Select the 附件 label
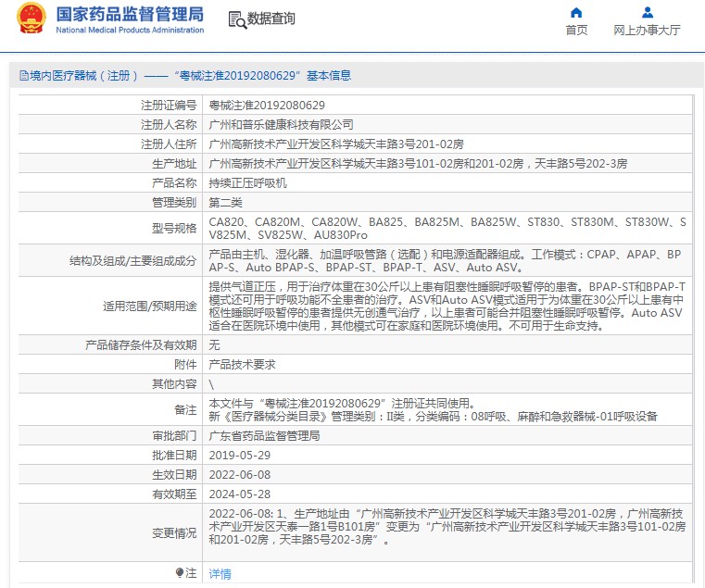 coord(185,364)
